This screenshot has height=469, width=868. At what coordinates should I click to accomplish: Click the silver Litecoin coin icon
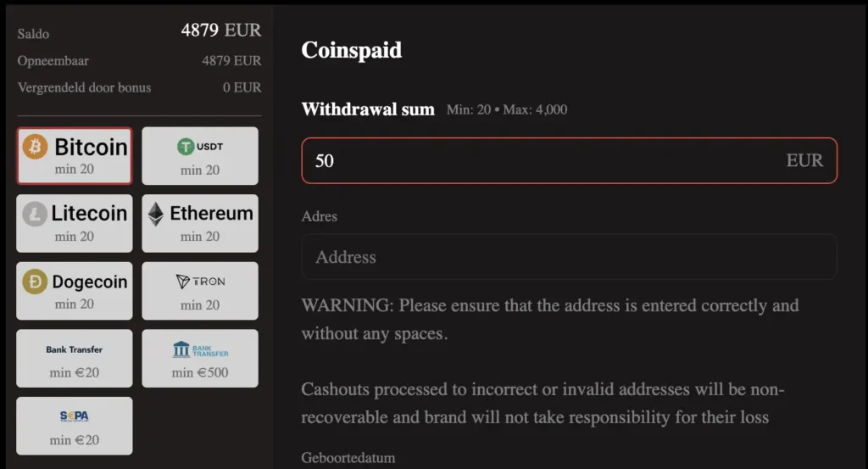click(x=35, y=214)
